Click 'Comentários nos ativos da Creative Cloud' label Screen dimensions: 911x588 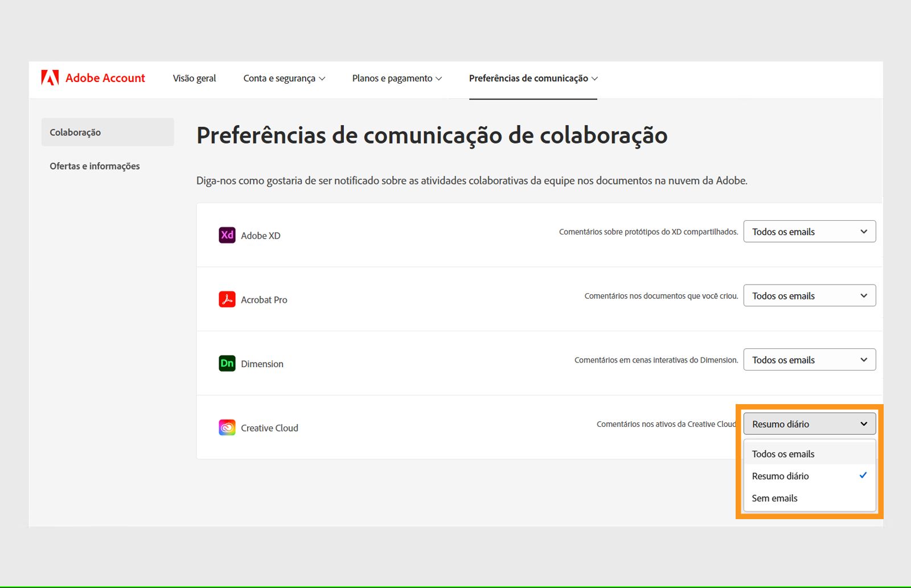pyautogui.click(x=667, y=424)
